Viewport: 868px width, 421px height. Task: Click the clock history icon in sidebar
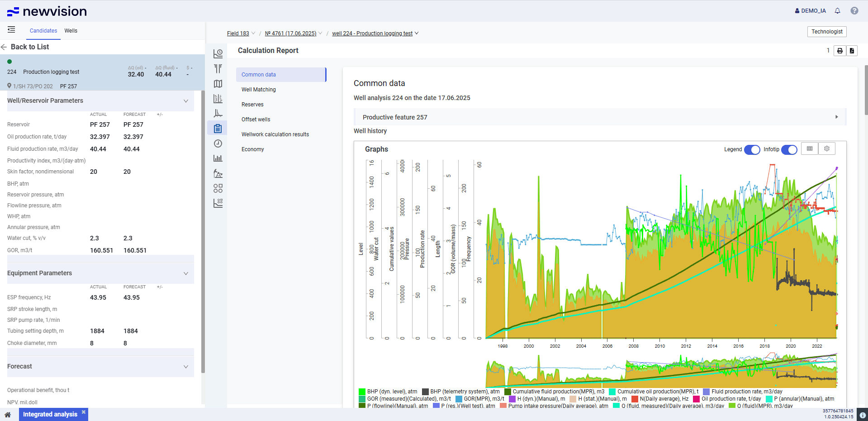coord(218,144)
